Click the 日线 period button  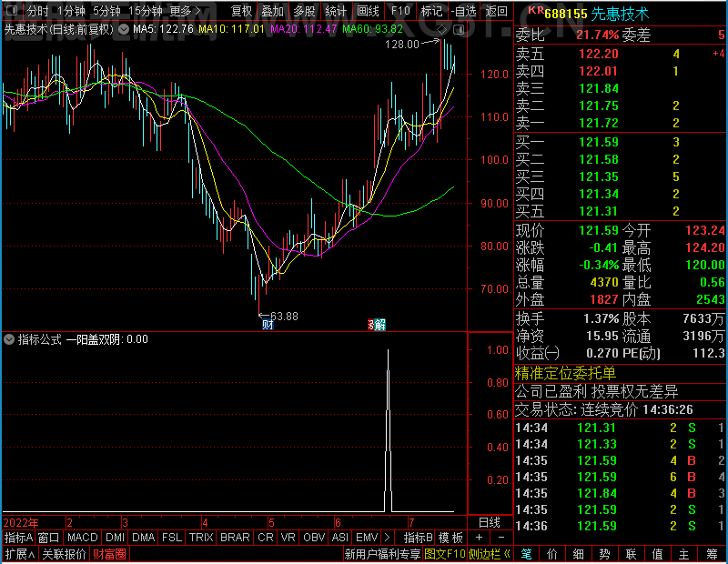point(490,523)
